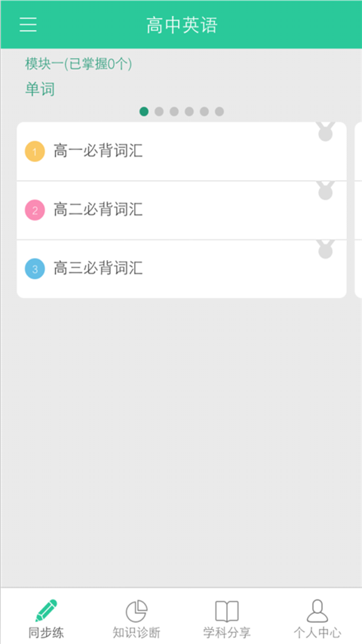
Task: Tap the 高中英语 title
Action: (182, 26)
